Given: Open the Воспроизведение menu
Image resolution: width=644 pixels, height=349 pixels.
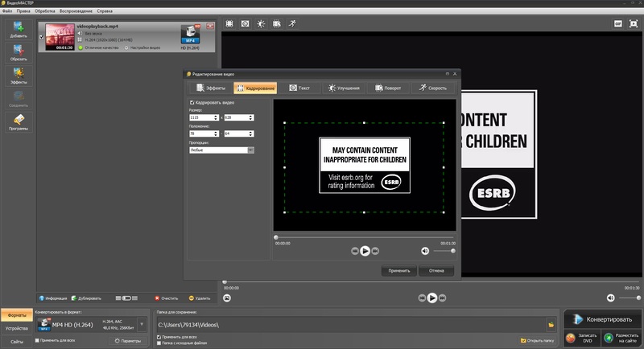Looking at the screenshot, I should 76,11.
